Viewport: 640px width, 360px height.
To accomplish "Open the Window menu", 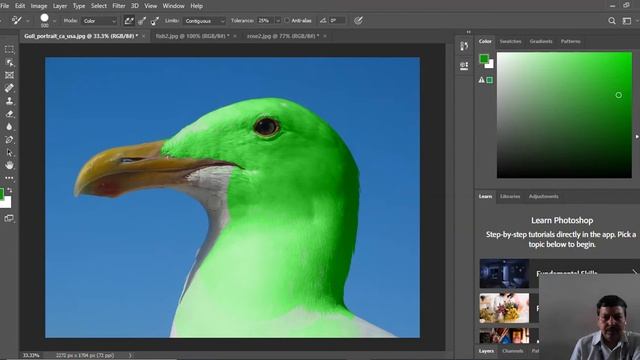I will point(173,6).
